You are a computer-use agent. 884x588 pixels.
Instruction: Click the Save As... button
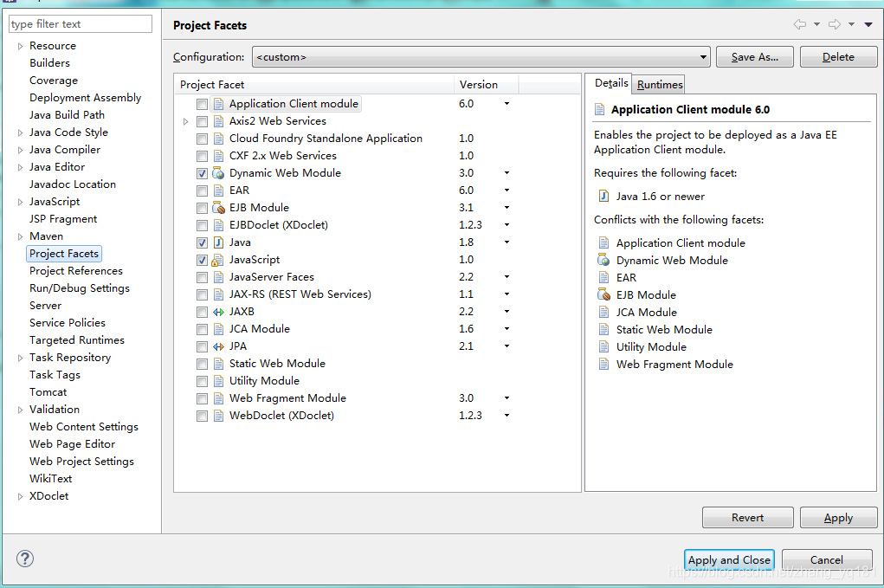(x=754, y=57)
